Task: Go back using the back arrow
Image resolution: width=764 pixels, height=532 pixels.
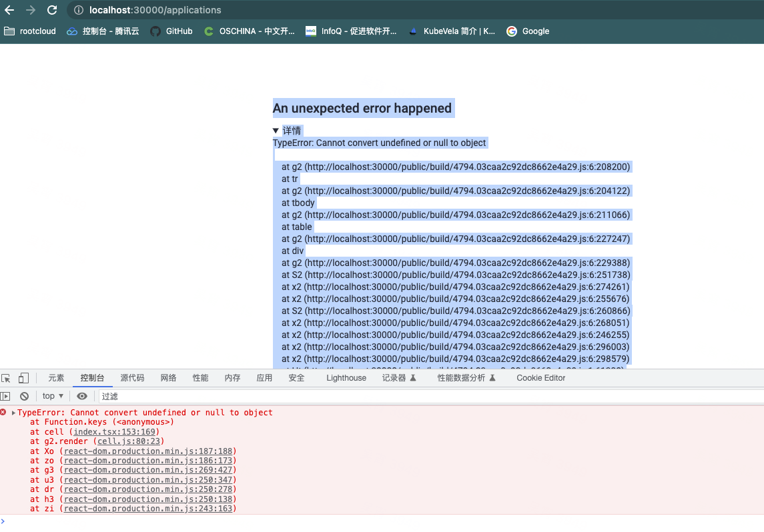Action: tap(9, 10)
